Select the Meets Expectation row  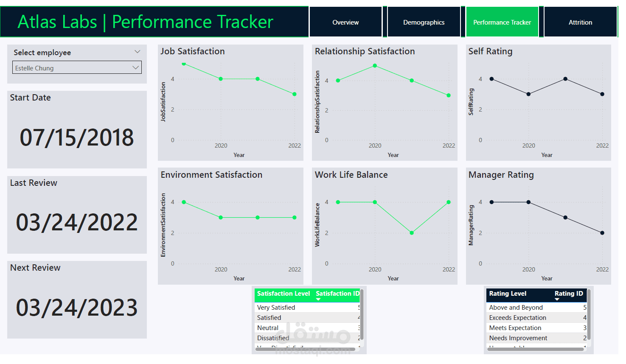536,328
